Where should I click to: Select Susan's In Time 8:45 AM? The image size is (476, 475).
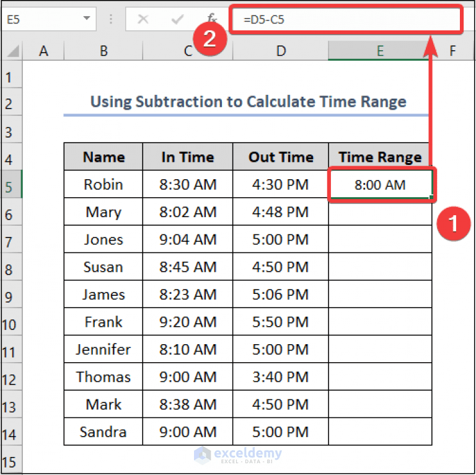[x=188, y=267]
